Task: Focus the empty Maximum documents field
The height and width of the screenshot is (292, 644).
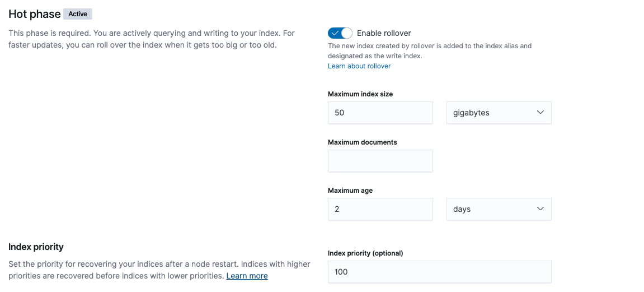Action: (x=380, y=161)
